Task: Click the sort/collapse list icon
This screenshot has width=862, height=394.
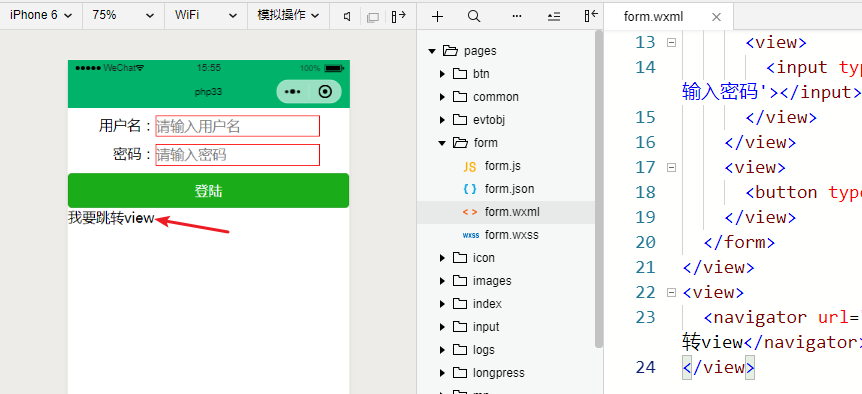Action: [554, 16]
